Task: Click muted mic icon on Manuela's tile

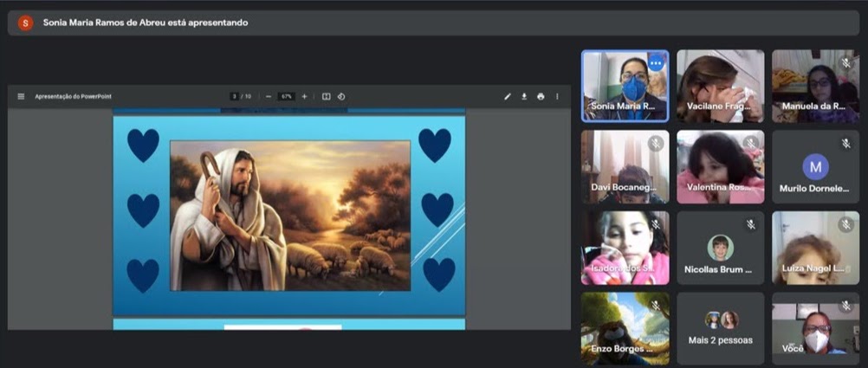Action: tap(846, 63)
